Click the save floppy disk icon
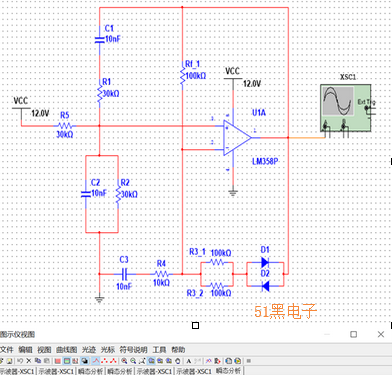The width and height of the screenshot is (392, 375). tap(9, 361)
